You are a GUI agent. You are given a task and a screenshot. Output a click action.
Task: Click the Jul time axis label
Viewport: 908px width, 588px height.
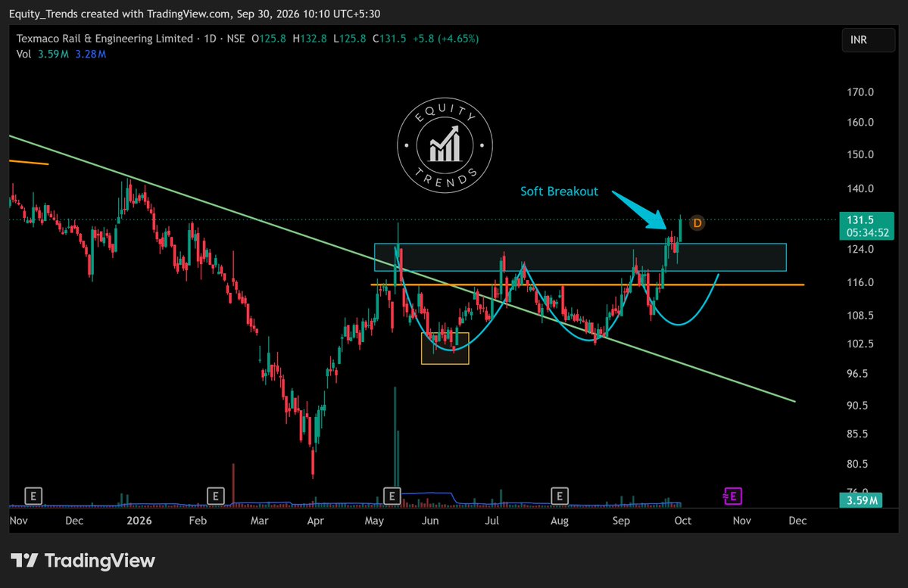[x=491, y=521]
